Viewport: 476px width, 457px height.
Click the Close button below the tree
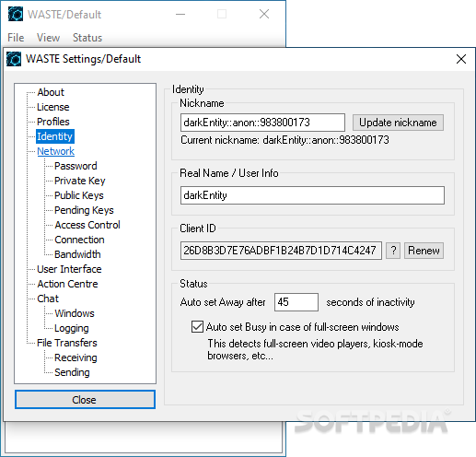[x=85, y=400]
